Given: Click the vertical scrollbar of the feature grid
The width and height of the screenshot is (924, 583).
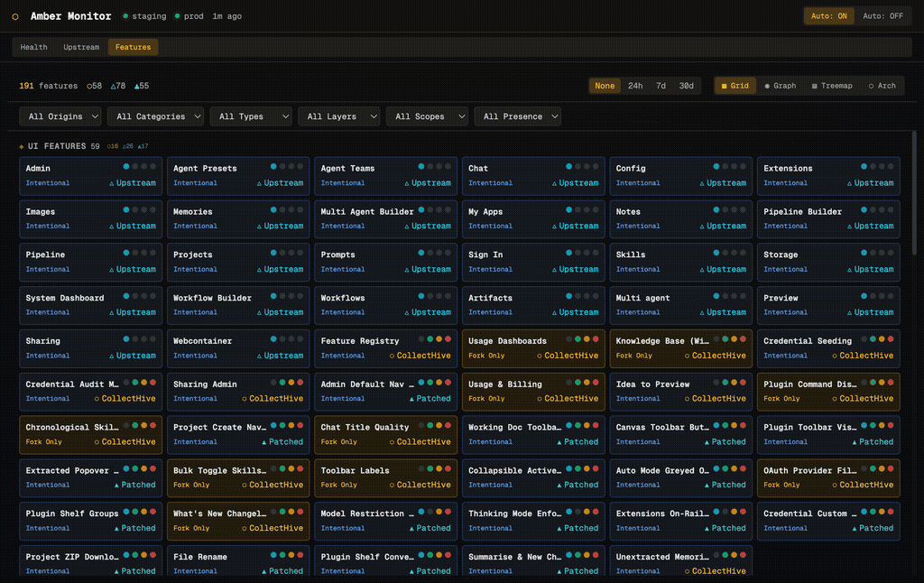Looking at the screenshot, I should [914, 193].
